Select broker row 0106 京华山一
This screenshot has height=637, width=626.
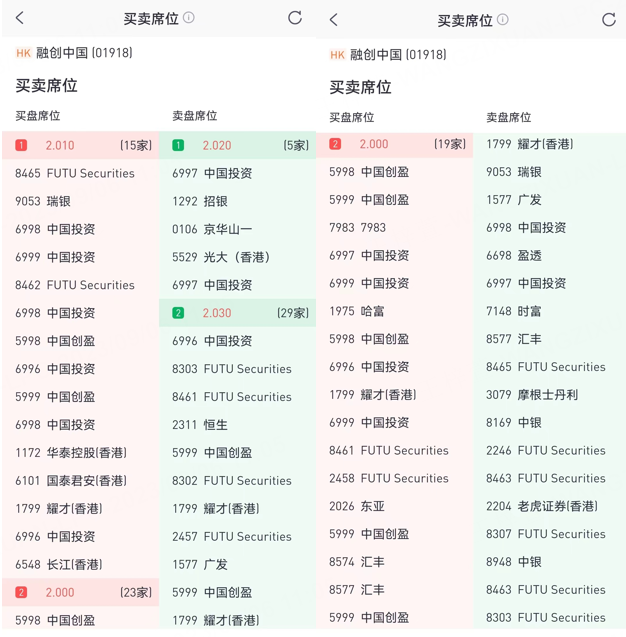237,229
